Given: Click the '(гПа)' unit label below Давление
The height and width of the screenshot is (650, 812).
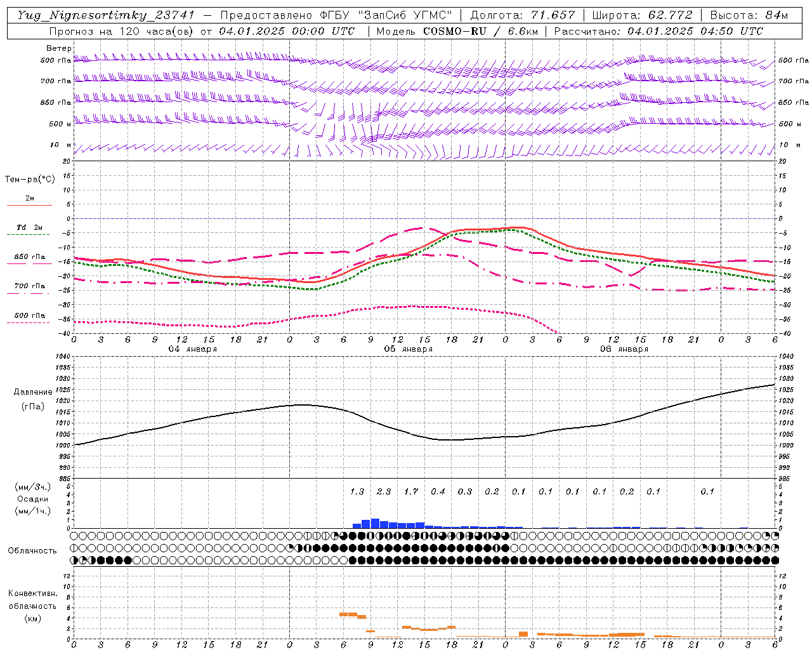Looking at the screenshot, I should tap(33, 406).
